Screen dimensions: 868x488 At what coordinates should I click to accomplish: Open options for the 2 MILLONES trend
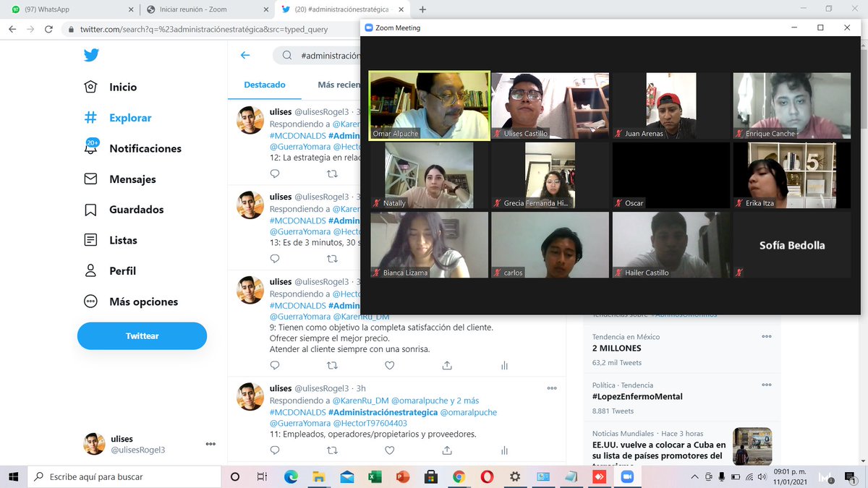point(766,336)
